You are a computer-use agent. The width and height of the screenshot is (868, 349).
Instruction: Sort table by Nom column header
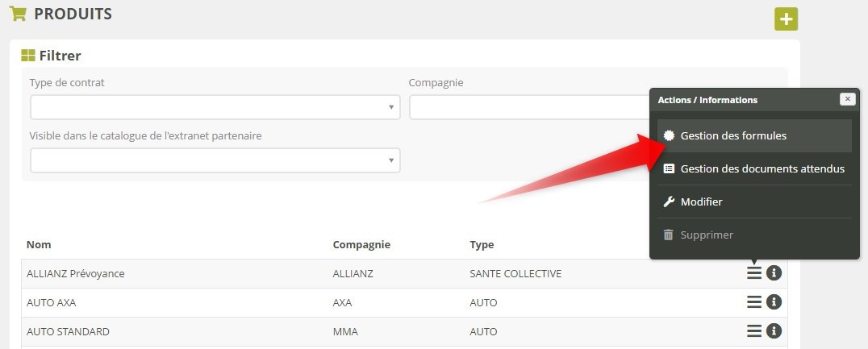[x=39, y=244]
